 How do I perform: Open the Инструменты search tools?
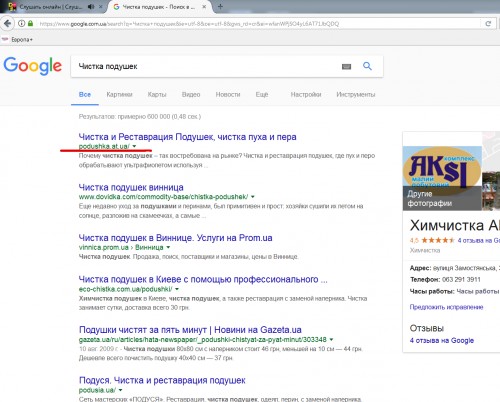pos(356,95)
